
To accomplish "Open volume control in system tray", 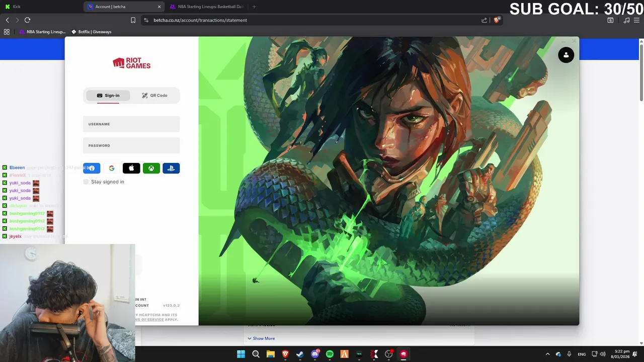I will [603, 354].
